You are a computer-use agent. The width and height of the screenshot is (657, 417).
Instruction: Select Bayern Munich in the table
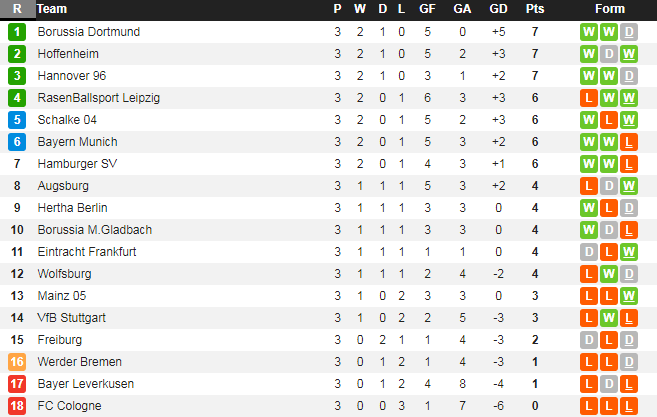click(77, 142)
